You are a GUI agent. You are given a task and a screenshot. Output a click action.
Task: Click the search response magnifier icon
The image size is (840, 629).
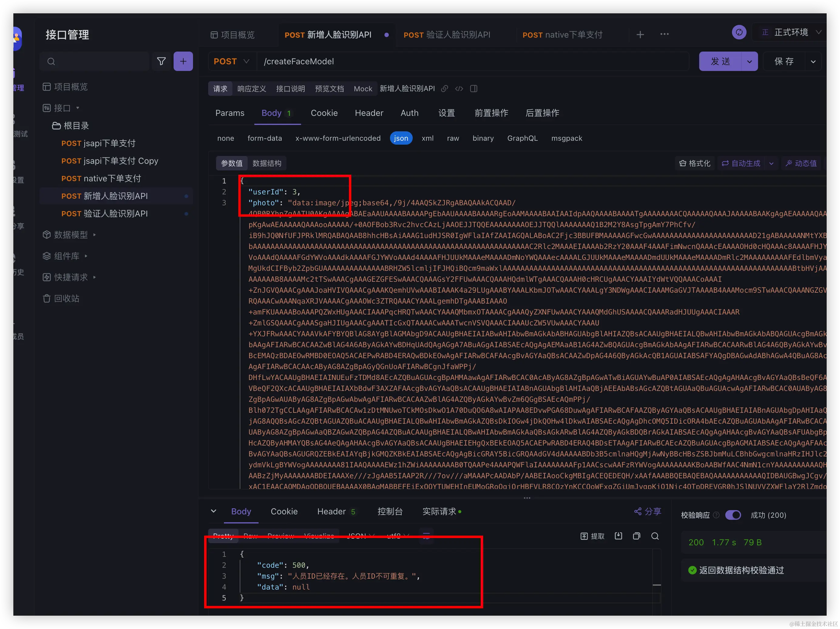pyautogui.click(x=655, y=536)
